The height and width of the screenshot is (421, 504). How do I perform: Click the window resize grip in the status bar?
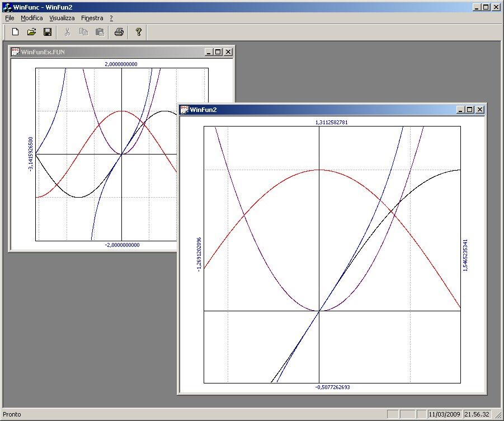(499, 415)
